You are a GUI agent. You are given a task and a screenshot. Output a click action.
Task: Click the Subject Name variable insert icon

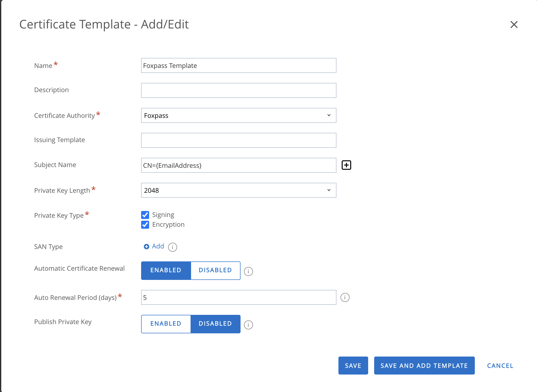click(x=346, y=165)
